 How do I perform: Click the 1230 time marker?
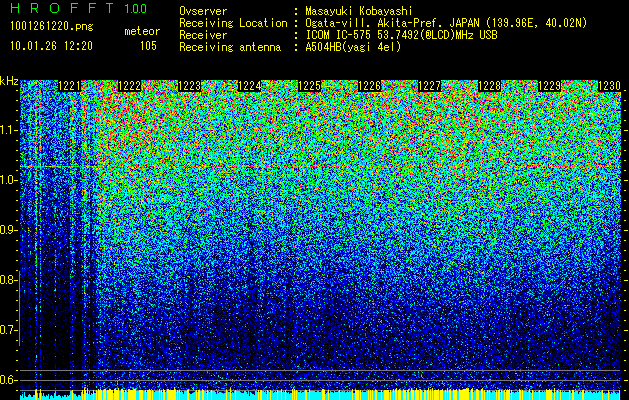(609, 86)
